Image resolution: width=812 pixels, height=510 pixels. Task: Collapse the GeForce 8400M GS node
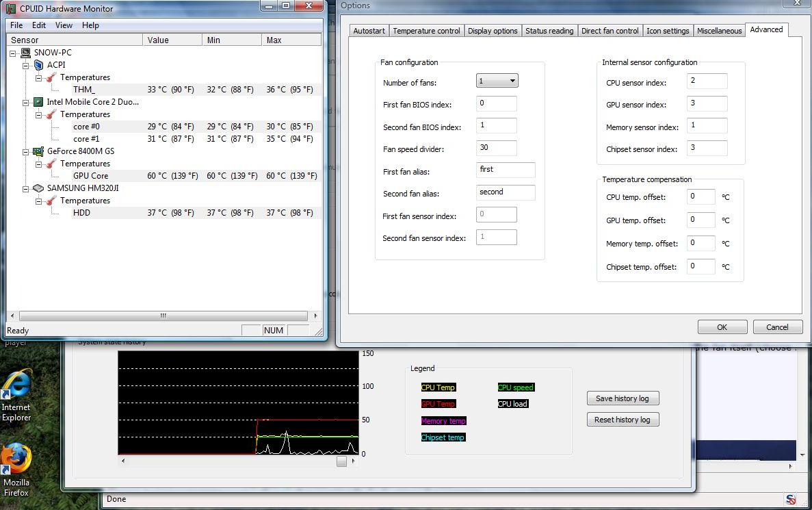point(25,152)
